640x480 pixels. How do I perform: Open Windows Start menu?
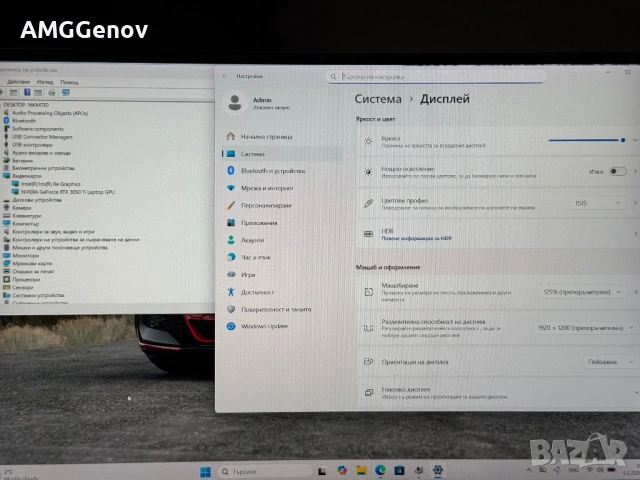point(205,472)
